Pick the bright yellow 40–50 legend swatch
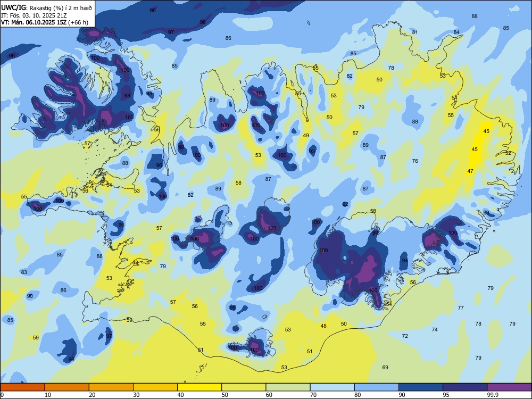The width and height of the screenshot is (532, 399). point(199,387)
